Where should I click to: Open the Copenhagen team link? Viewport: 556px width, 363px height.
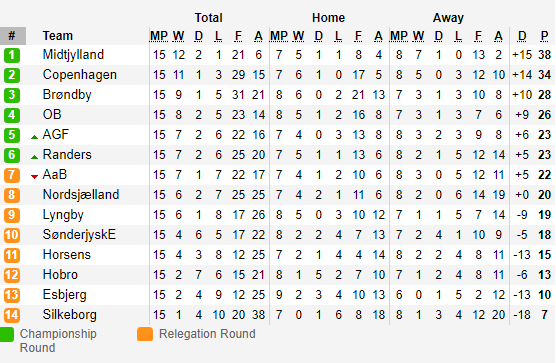click(80, 75)
